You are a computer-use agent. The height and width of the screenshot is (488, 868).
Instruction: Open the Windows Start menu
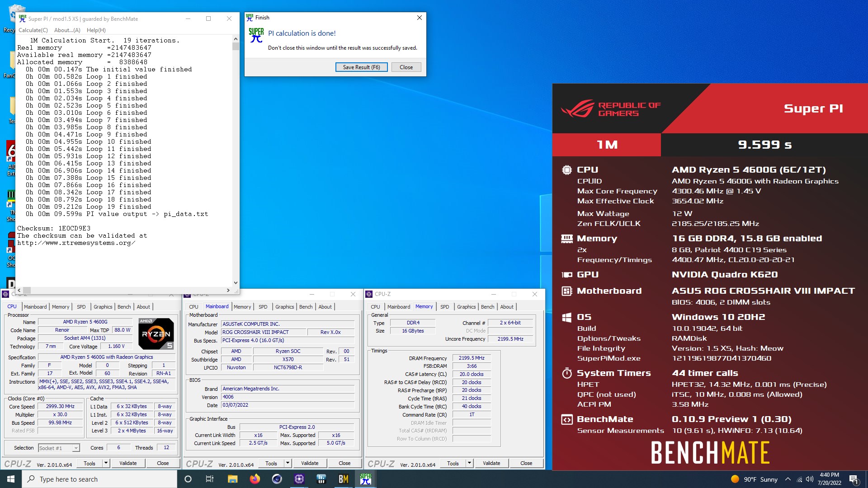pyautogui.click(x=11, y=479)
